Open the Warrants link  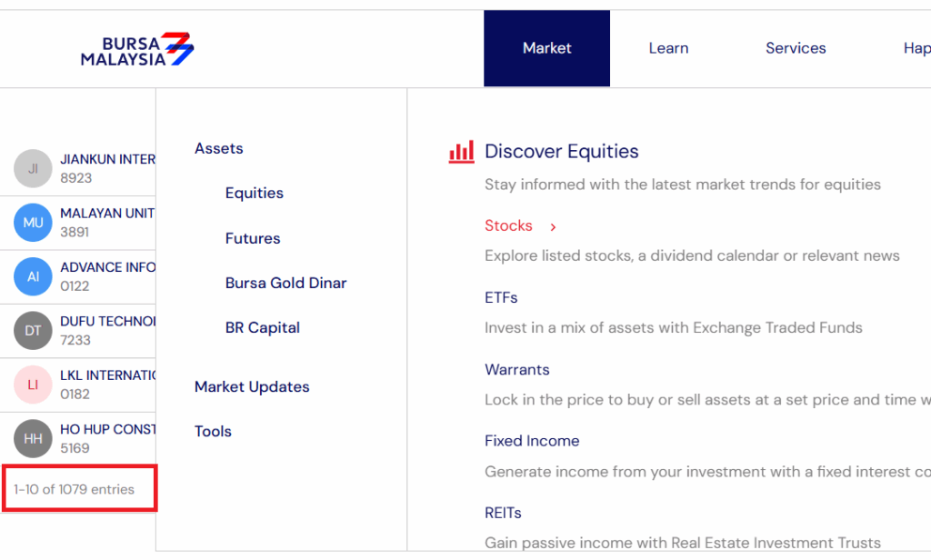tap(516, 369)
